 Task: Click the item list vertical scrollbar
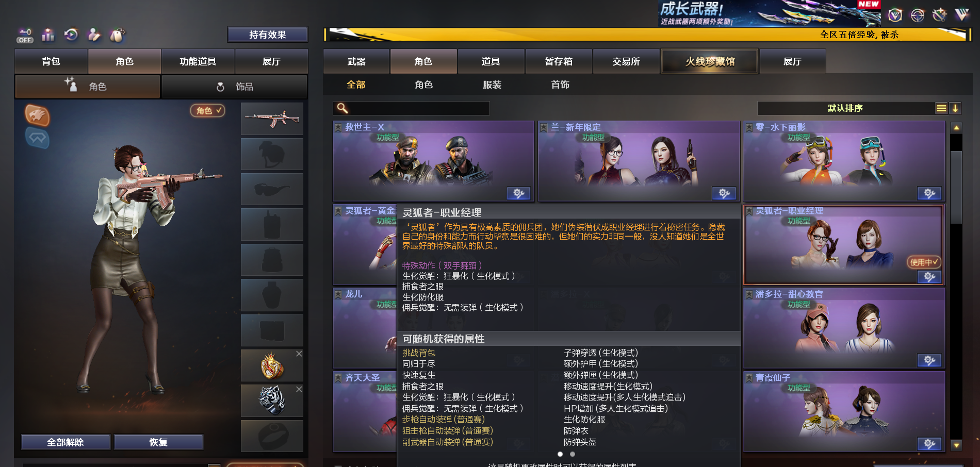pos(956,286)
